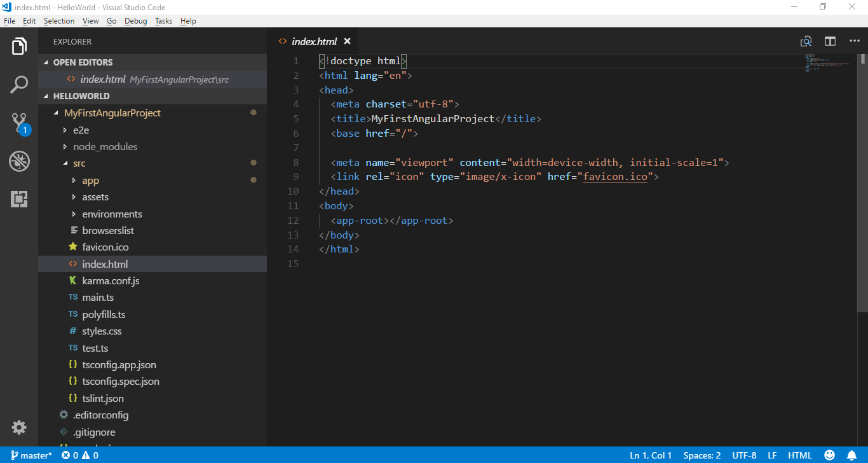The width and height of the screenshot is (868, 463).
Task: Click Ln 1, Col 1 in status bar
Action: point(651,455)
